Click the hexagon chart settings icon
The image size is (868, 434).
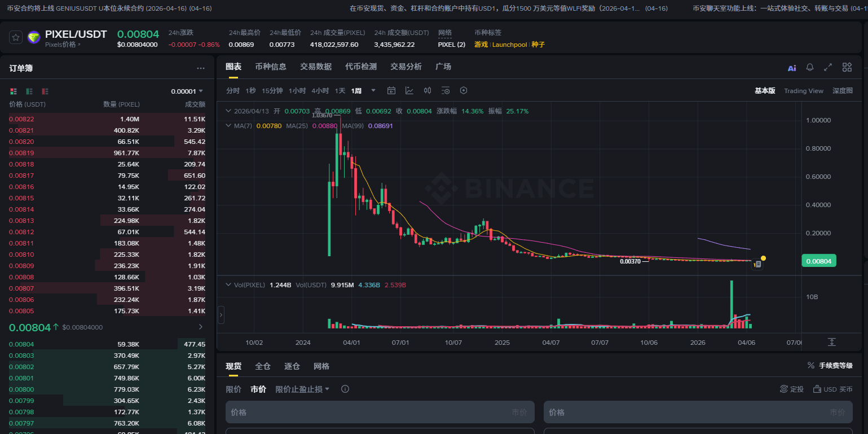click(x=464, y=90)
